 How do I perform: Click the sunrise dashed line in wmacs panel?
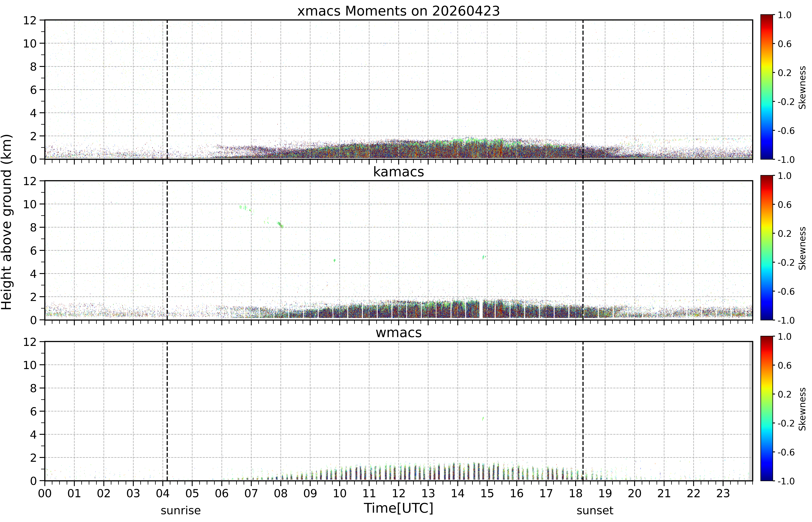coord(167,411)
